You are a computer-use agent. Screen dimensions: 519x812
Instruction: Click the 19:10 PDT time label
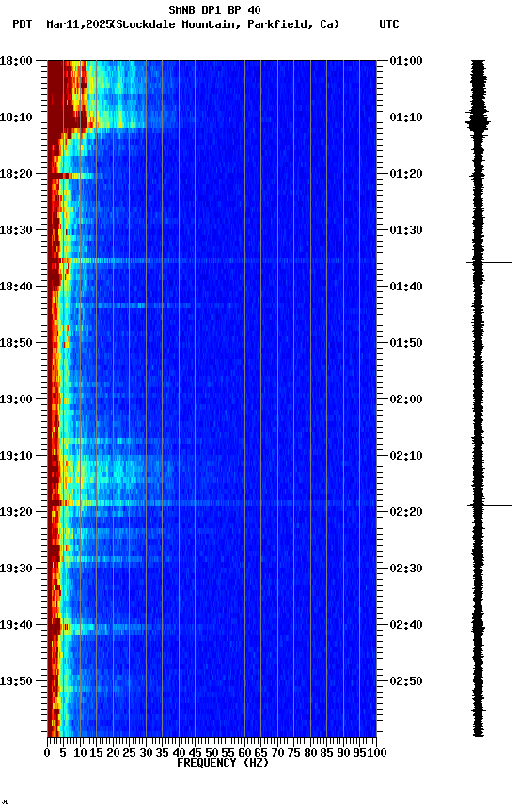pos(16,456)
